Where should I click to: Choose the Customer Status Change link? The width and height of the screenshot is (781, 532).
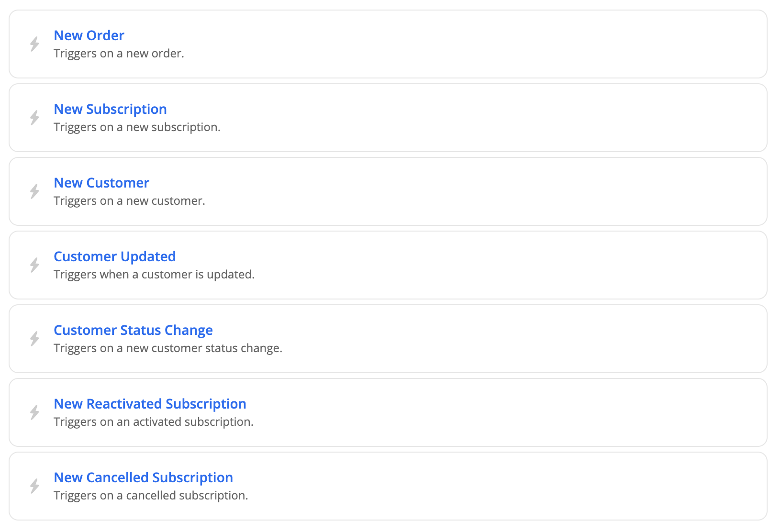point(133,330)
